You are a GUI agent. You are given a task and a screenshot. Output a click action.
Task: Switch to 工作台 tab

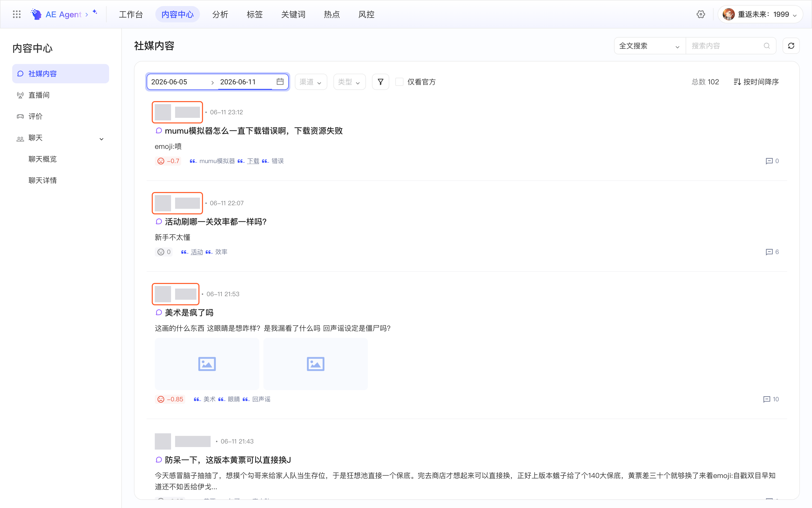point(131,14)
